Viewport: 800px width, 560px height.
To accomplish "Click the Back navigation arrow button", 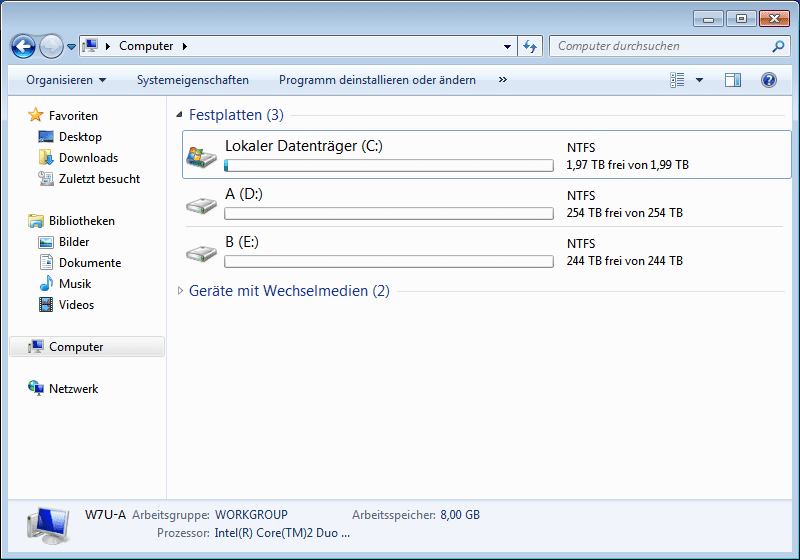I will coord(23,46).
